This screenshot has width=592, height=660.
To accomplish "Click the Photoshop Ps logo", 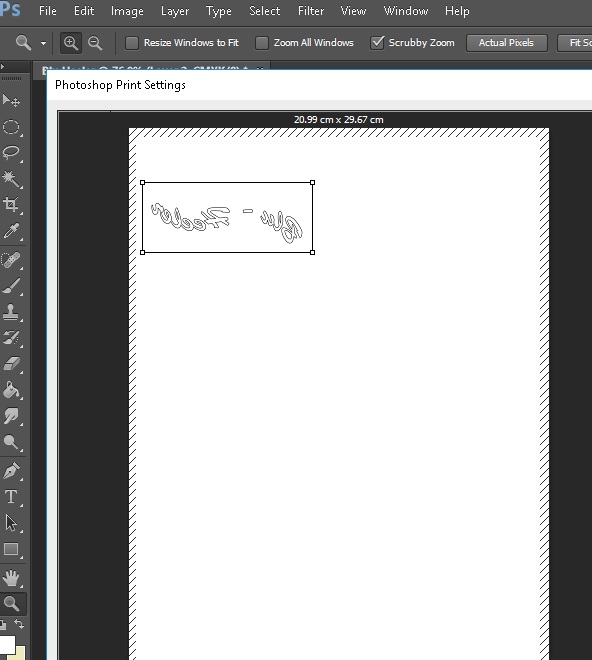I will [10, 9].
